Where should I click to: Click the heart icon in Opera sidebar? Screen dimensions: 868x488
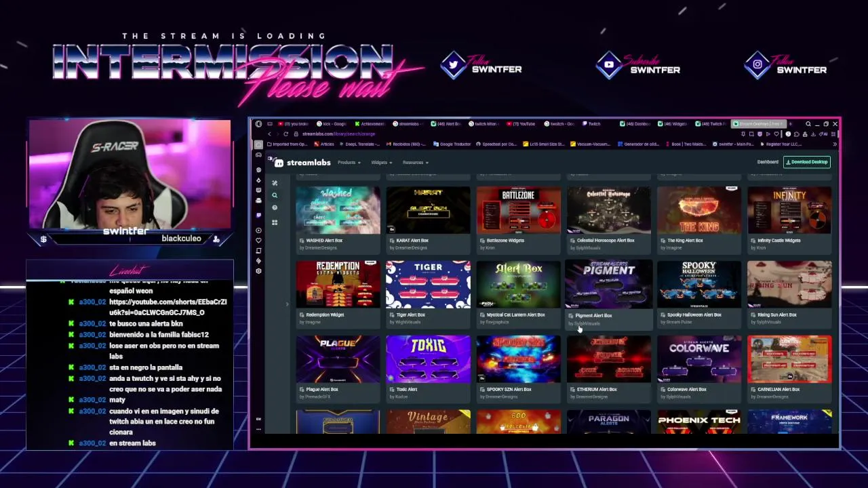[258, 241]
